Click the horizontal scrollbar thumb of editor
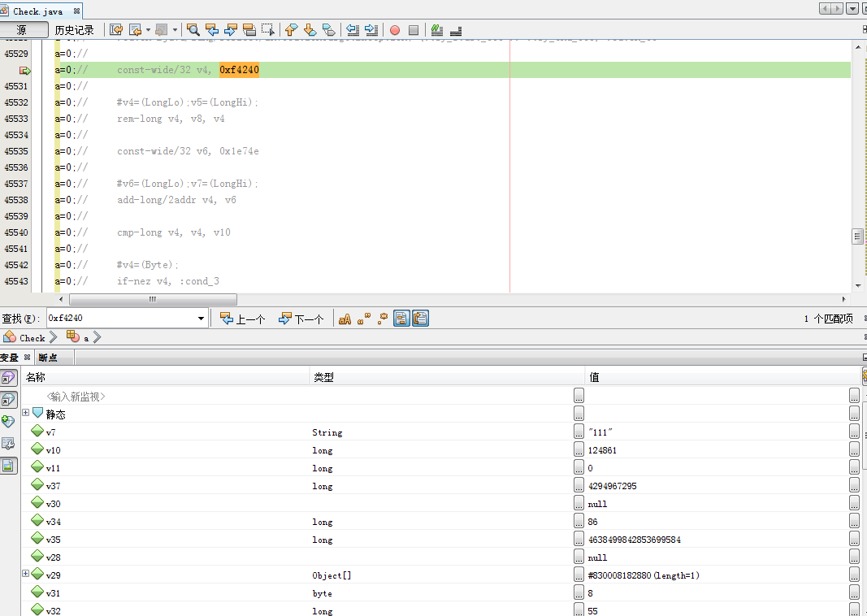 pos(153,299)
